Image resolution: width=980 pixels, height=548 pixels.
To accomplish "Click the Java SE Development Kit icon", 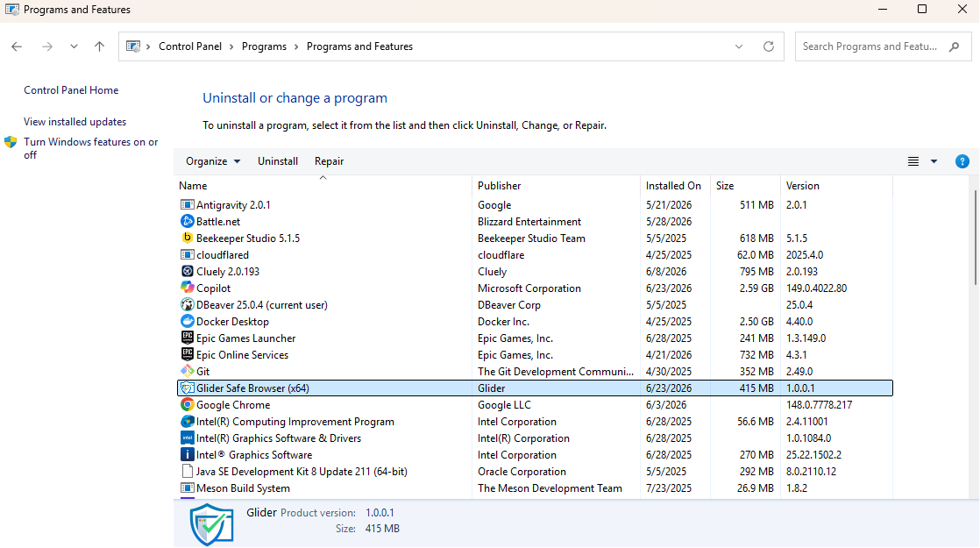I will click(x=187, y=471).
